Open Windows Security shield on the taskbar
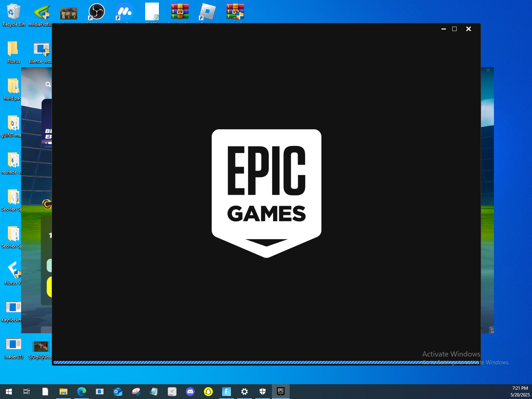The image size is (532, 399). 263,392
